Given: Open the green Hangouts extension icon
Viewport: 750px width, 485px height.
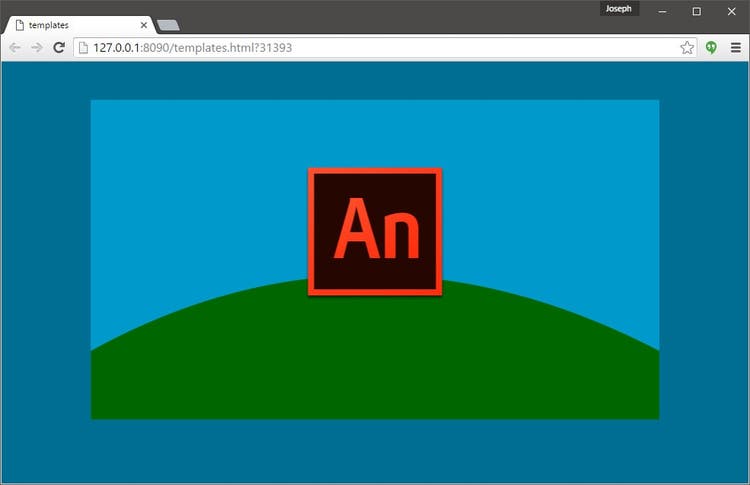Looking at the screenshot, I should coord(711,47).
